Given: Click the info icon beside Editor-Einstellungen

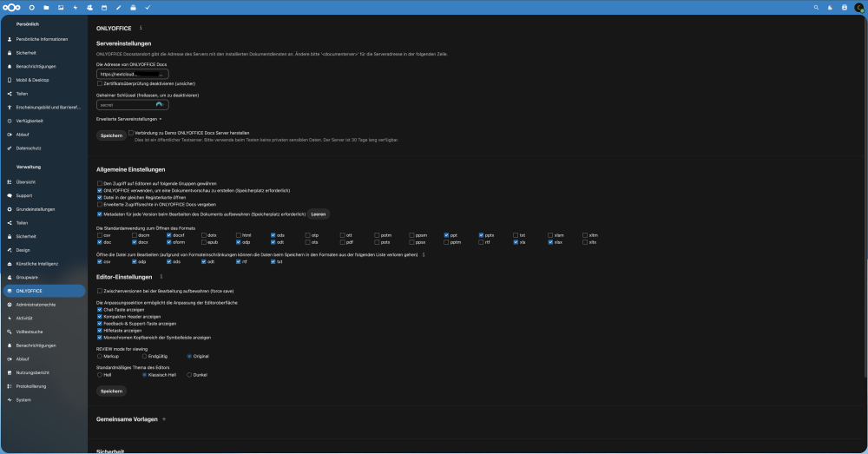Looking at the screenshot, I should point(161,276).
